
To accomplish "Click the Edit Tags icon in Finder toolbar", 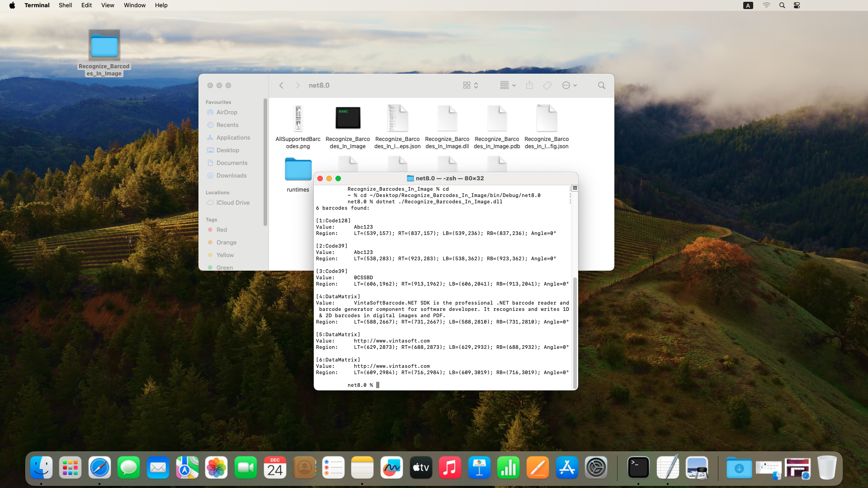I will pyautogui.click(x=547, y=85).
